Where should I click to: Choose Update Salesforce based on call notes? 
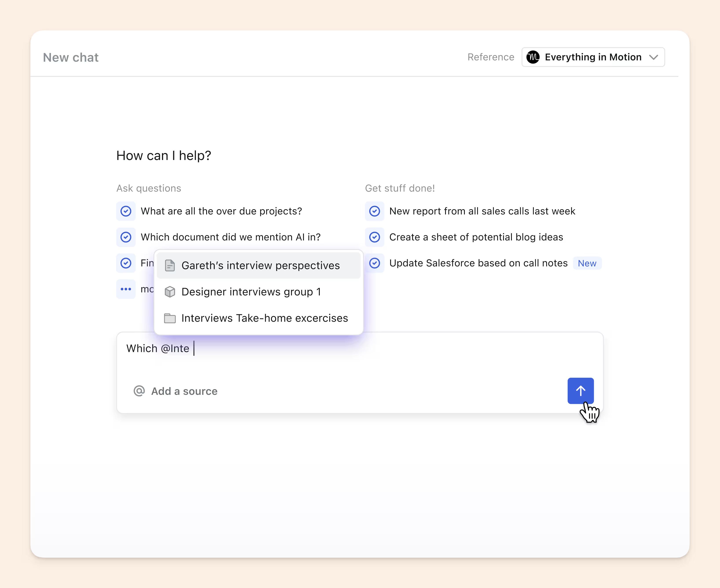click(478, 263)
